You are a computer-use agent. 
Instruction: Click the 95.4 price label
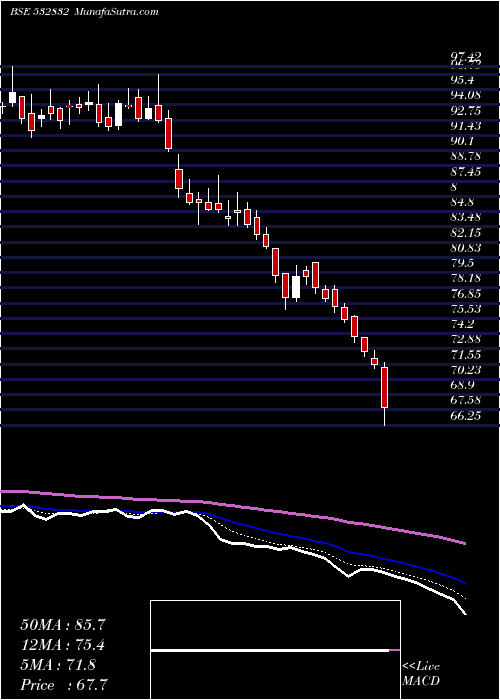(x=462, y=80)
